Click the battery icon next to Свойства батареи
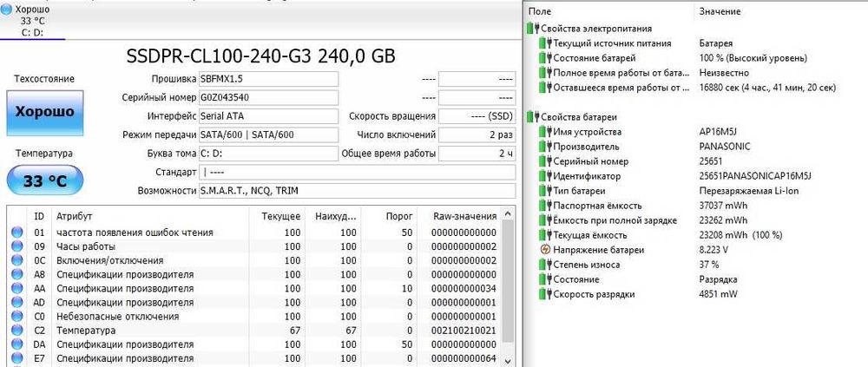The width and height of the screenshot is (868, 367). click(x=534, y=117)
